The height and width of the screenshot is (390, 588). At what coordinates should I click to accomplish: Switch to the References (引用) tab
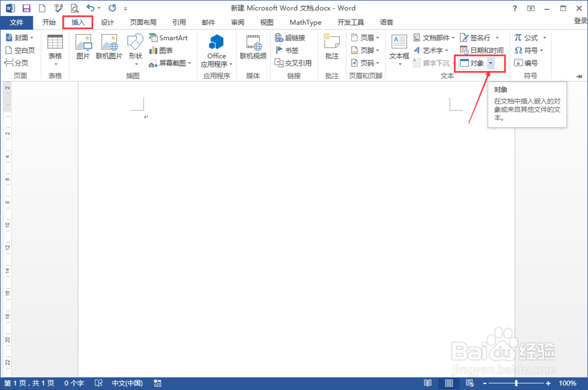tap(179, 22)
